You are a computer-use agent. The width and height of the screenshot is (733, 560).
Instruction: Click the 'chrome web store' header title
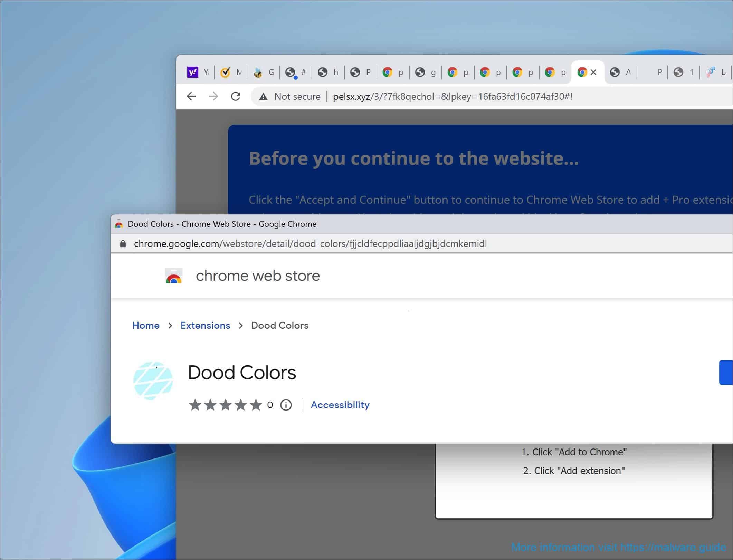pos(258,276)
